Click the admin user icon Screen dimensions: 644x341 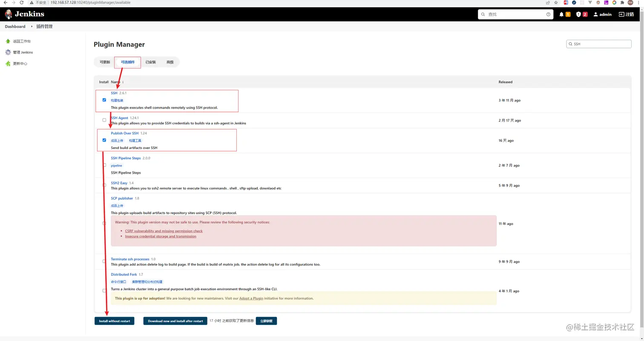[596, 14]
